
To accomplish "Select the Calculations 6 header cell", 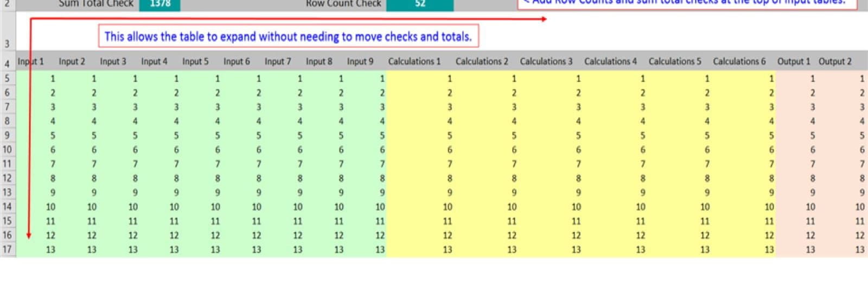I will 739,62.
